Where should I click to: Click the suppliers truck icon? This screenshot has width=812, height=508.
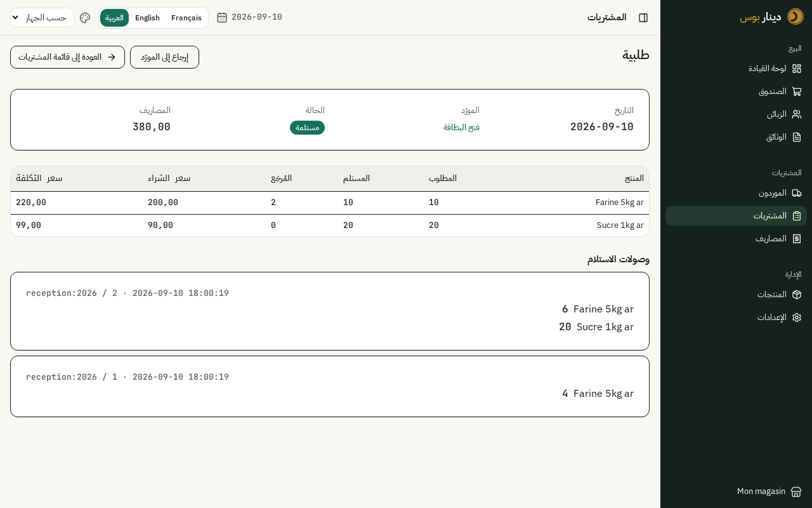click(x=797, y=193)
